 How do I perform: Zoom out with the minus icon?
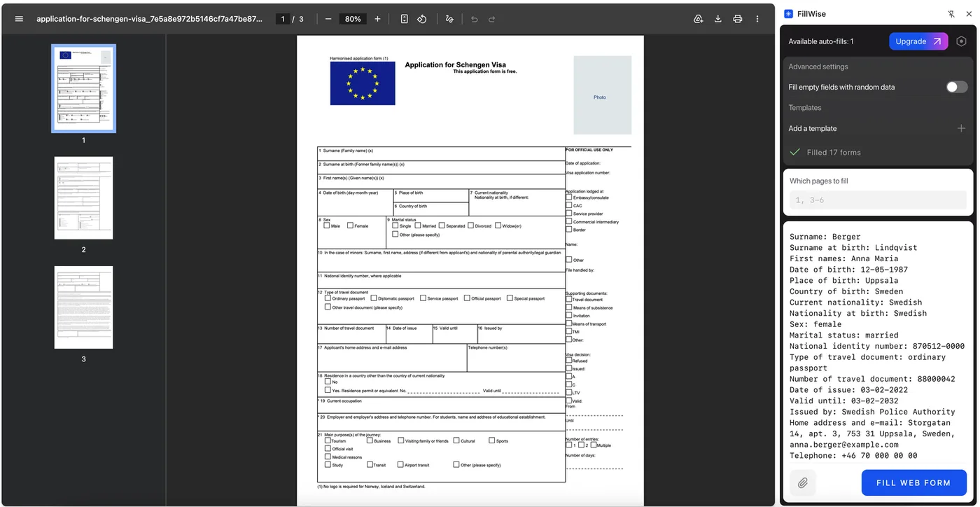328,19
